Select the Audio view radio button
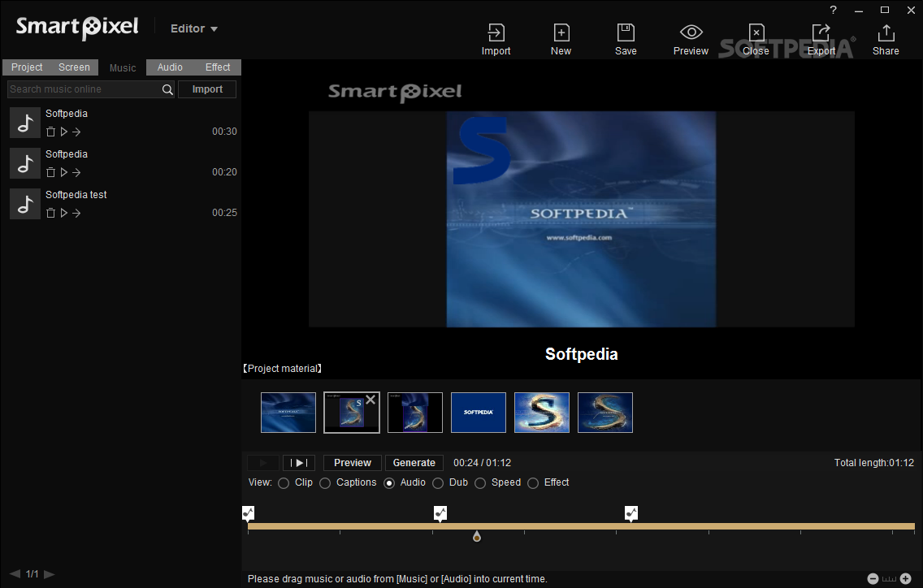 (389, 483)
